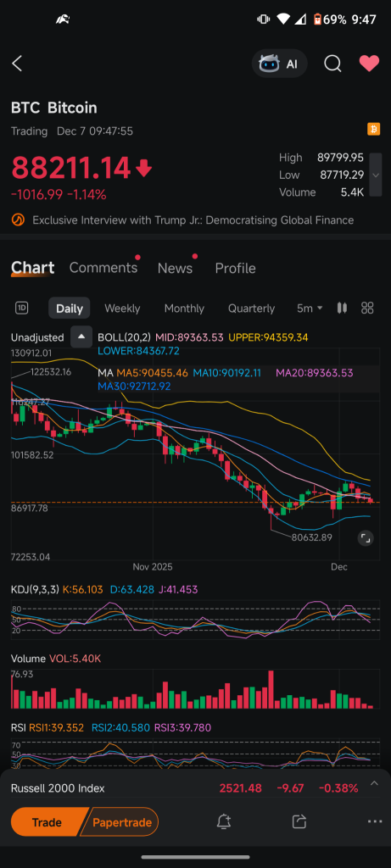This screenshot has height=868, width=391.
Task: Switch to the Comments tab
Action: [x=103, y=268]
